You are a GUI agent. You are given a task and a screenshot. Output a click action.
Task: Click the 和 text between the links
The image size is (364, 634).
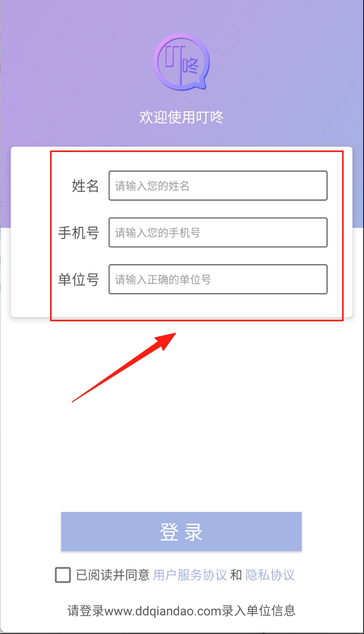pyautogui.click(x=236, y=575)
